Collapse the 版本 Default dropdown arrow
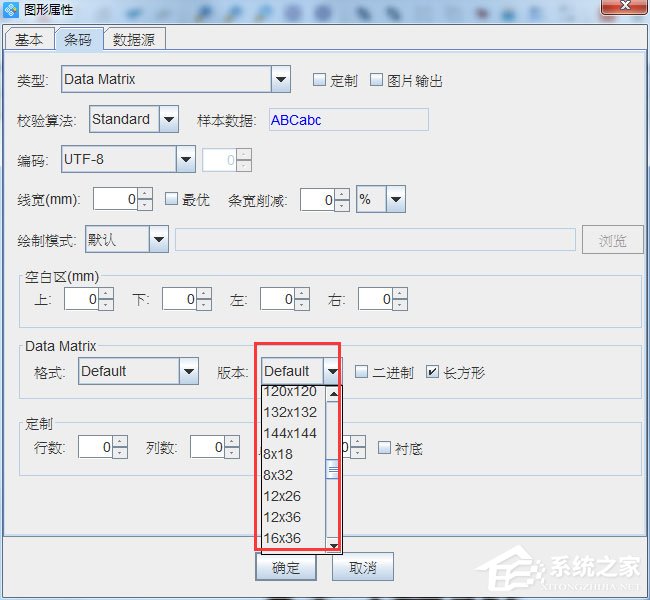650x600 pixels. point(332,371)
